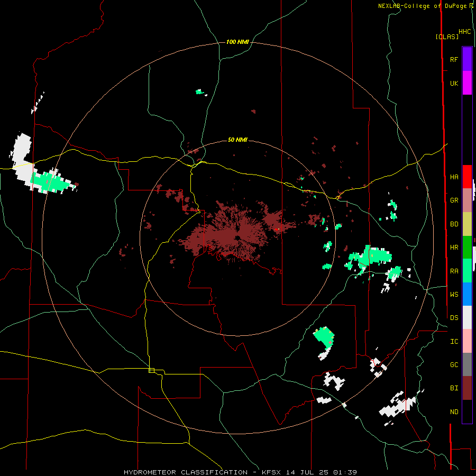Click the BI legend label
Viewport: 476px width, 476px height.
tap(454, 388)
